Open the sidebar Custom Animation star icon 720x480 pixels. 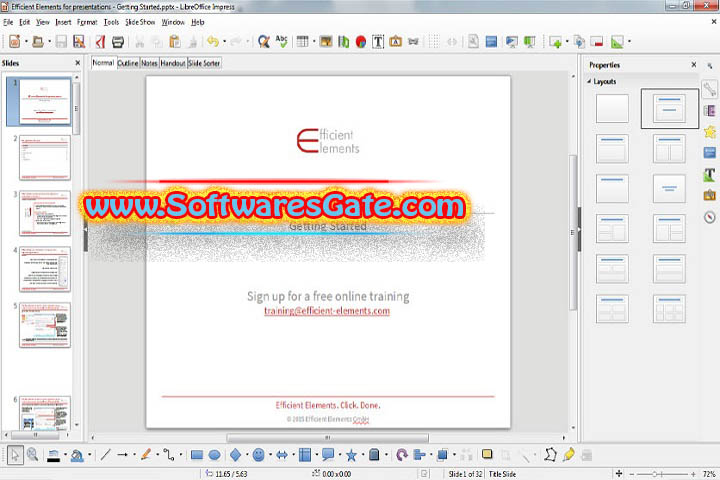click(710, 132)
